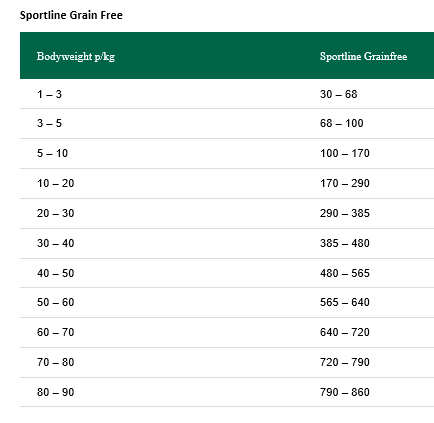Click the 480 – 565 amount value
The height and width of the screenshot is (423, 434).
pos(345,273)
